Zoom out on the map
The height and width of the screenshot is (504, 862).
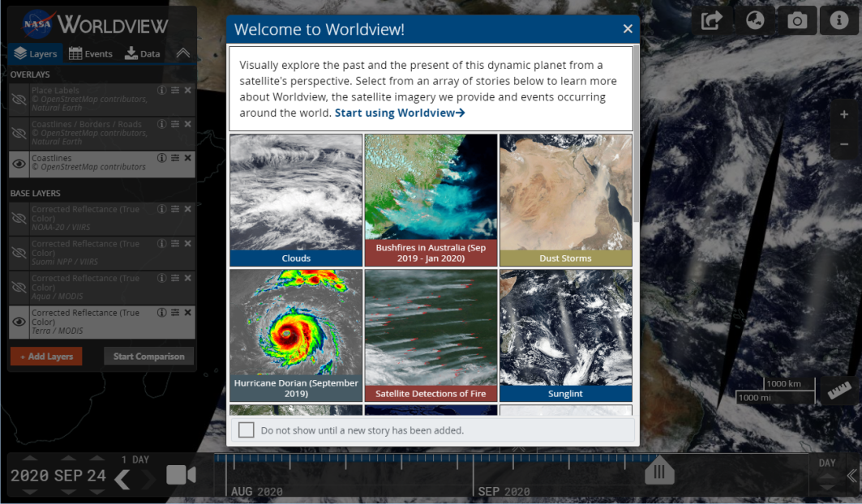point(844,144)
